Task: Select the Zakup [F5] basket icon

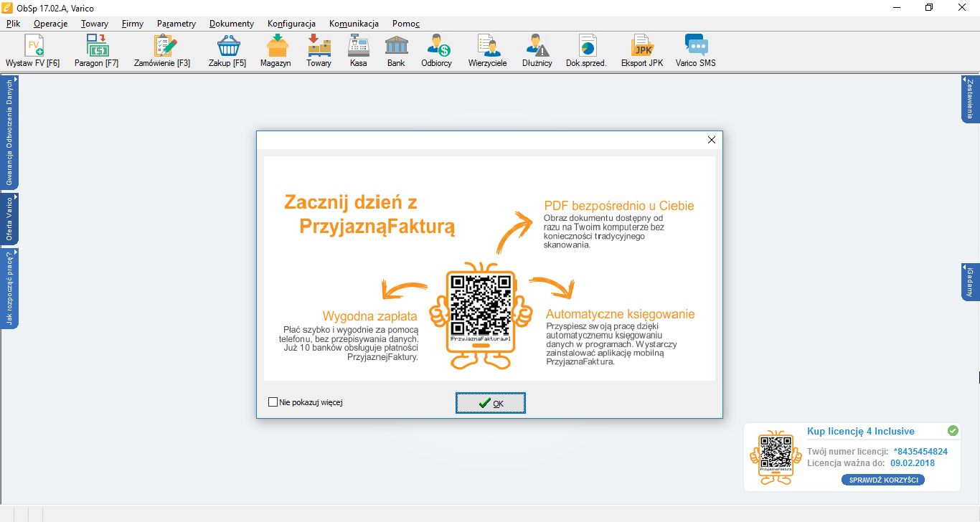Action: (227, 51)
